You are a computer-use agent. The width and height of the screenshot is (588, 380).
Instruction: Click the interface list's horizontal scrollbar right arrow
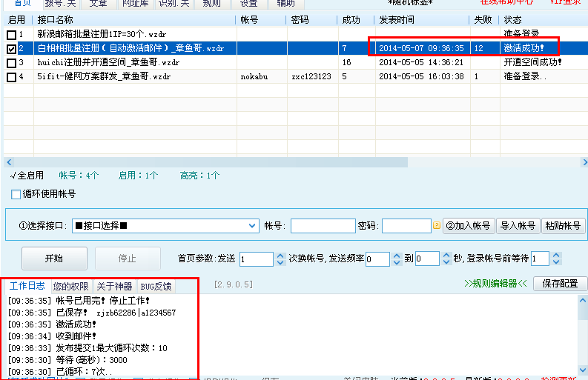point(582,161)
